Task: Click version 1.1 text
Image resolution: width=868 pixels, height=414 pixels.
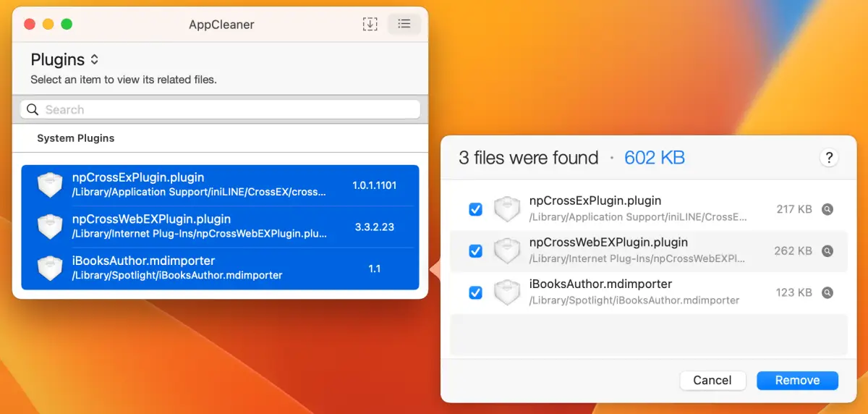Action: click(x=374, y=269)
